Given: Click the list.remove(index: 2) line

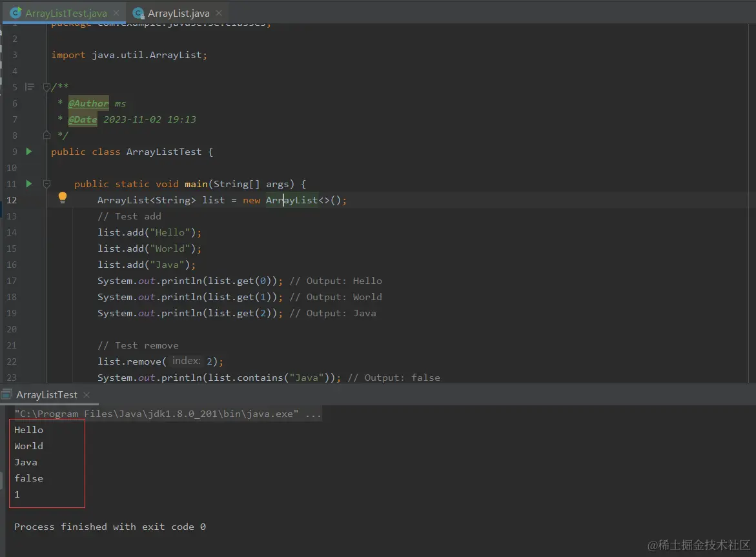Looking at the screenshot, I should [161, 361].
